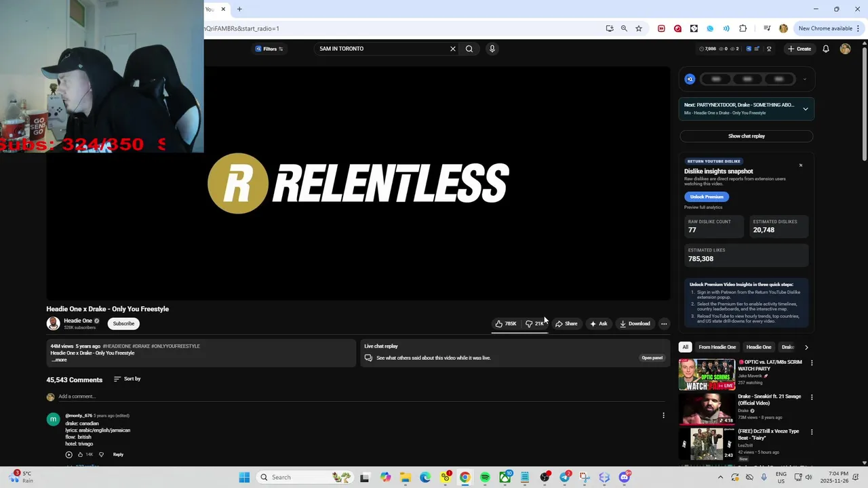Image resolution: width=868 pixels, height=488 pixels.
Task: Dislike the @monty_676 comment
Action: pos(102,455)
